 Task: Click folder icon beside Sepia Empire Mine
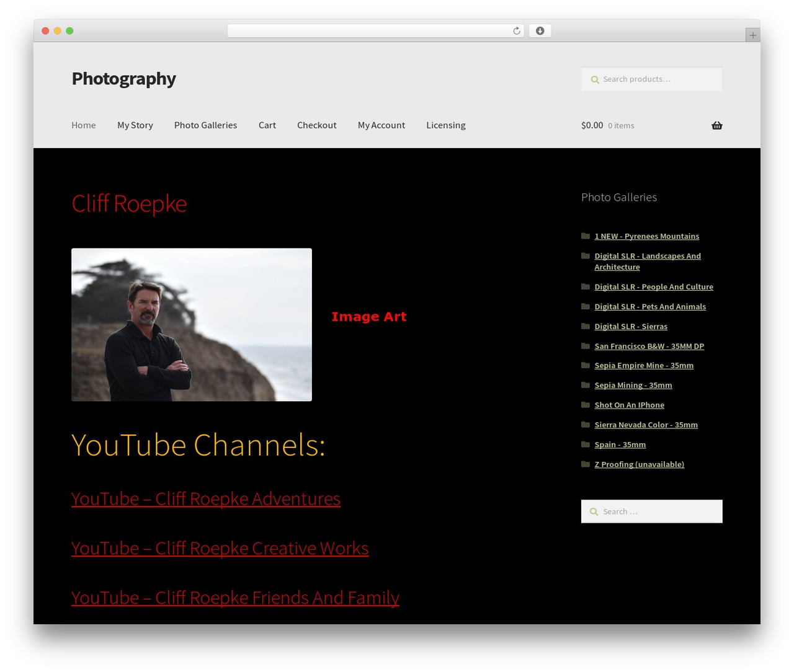tap(585, 365)
